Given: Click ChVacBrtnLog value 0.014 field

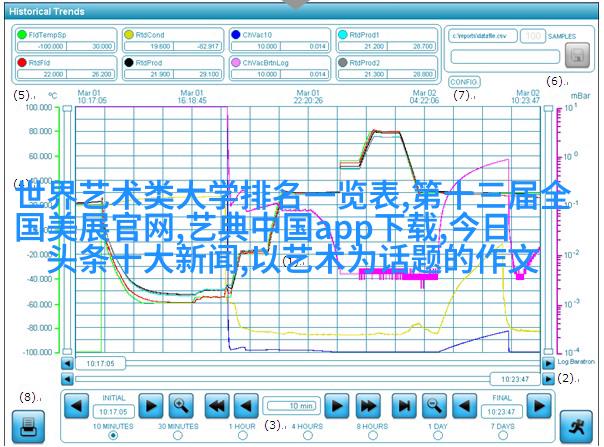Looking at the screenshot, I should (304, 74).
